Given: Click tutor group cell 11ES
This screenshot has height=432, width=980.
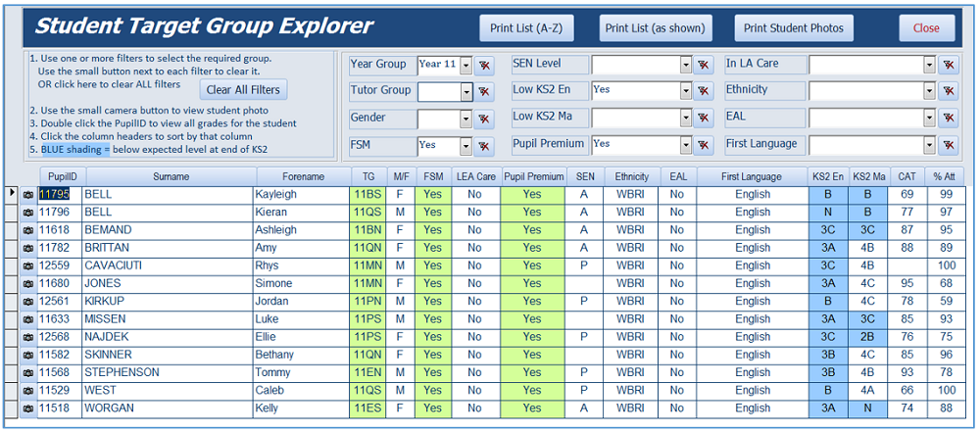Looking at the screenshot, I should click(x=367, y=408).
